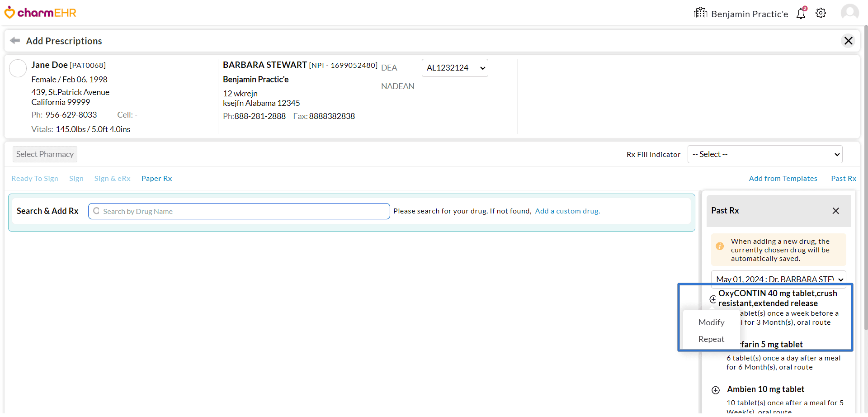This screenshot has height=417, width=868.
Task: Click the practice building icon
Action: [700, 13]
